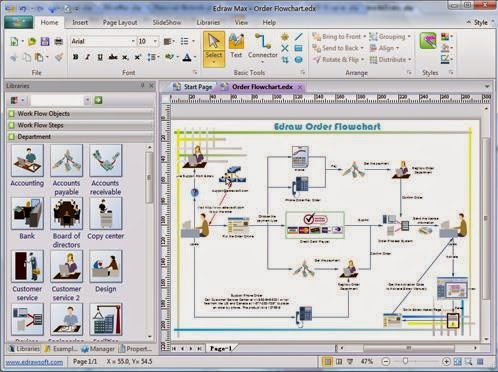
Task: Open the View ribbon tab
Action: pos(241,22)
